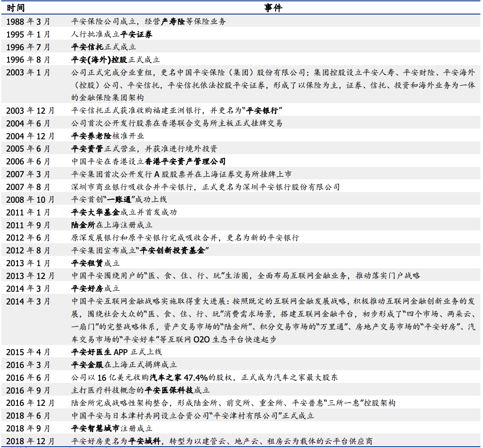
Task: Click the event about 平安津村有限公司
Action: 193,416
